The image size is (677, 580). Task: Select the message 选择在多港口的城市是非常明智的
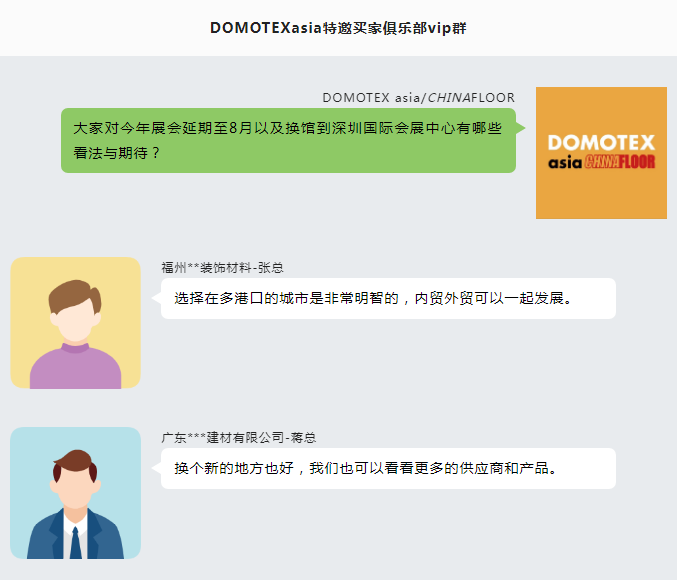[388, 298]
